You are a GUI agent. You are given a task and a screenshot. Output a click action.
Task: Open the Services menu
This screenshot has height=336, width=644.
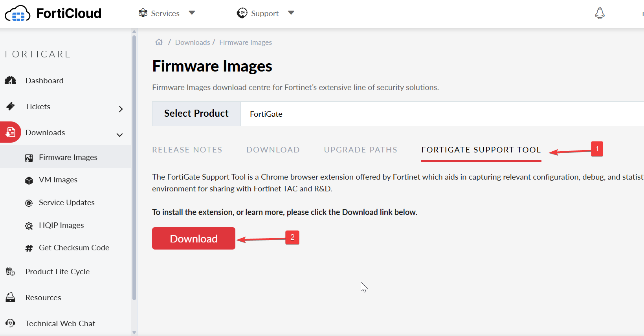point(165,13)
